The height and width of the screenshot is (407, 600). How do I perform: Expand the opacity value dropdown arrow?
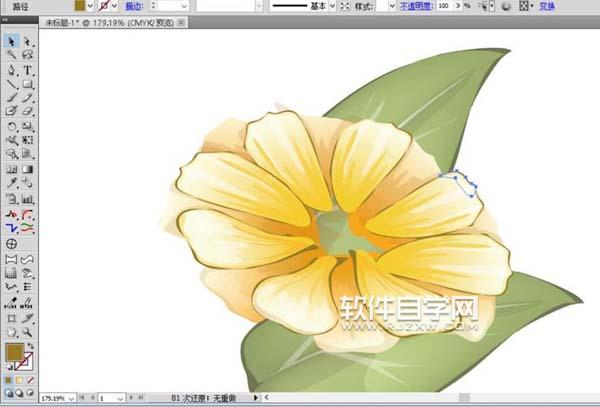[457, 6]
